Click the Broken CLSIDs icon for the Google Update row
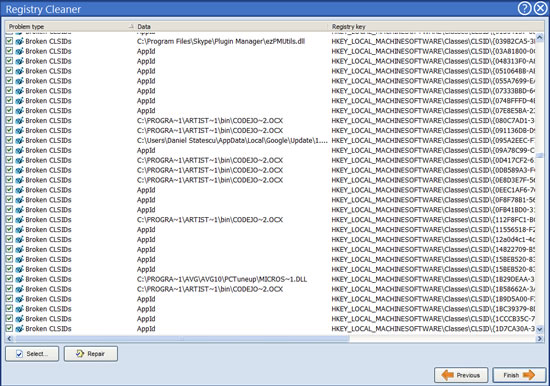Screen dimensions: 550x386 pyautogui.click(x=19, y=140)
